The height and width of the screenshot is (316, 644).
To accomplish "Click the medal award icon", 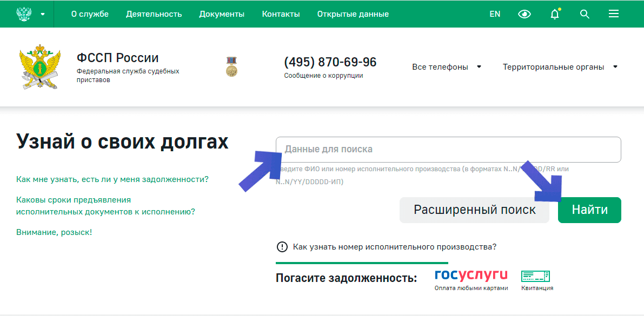I will [x=231, y=67].
